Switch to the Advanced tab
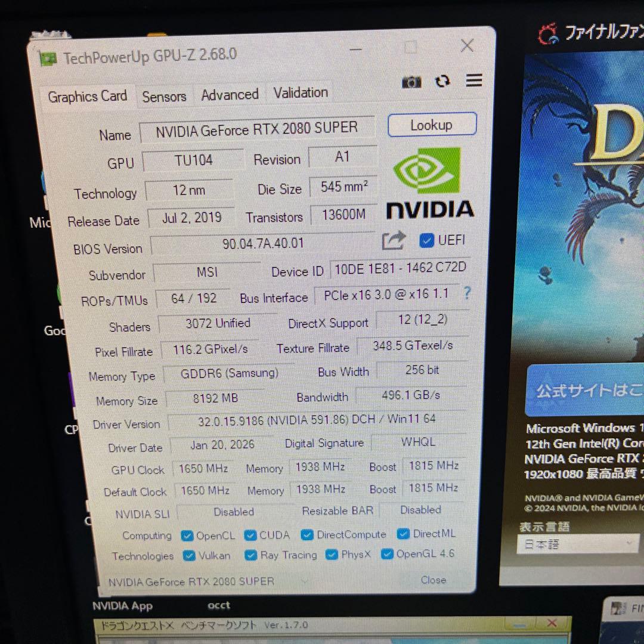 click(x=230, y=95)
